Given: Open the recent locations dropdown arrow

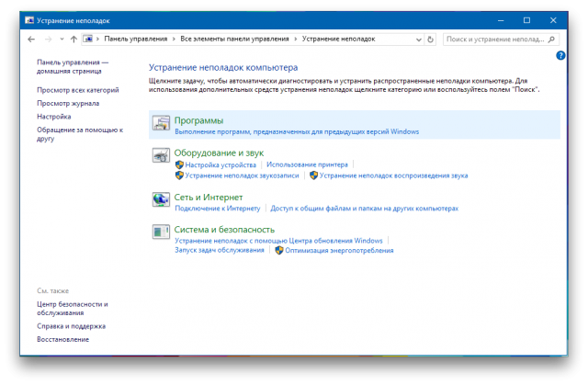Looking at the screenshot, I should coord(61,40).
